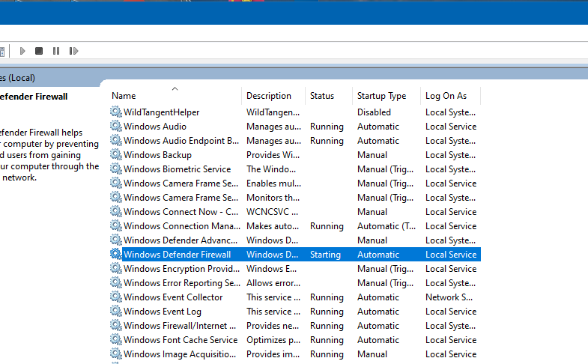Select Windows Event Log service

click(x=295, y=312)
